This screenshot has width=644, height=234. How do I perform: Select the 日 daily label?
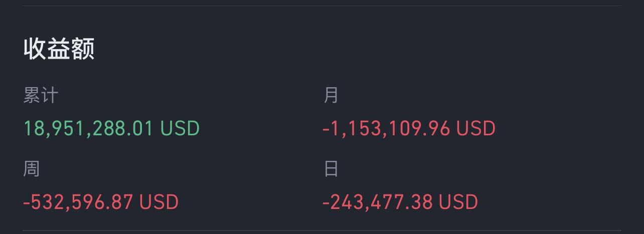331,169
